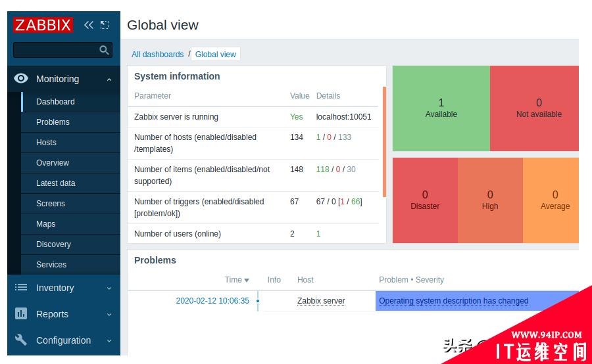This screenshot has height=364, width=592.
Task: Open Overview in Monitoring menu
Action: [70, 162]
